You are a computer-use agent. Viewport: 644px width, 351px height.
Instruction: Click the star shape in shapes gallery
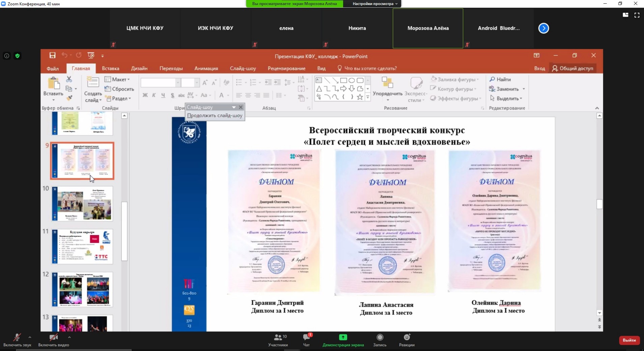click(x=360, y=97)
